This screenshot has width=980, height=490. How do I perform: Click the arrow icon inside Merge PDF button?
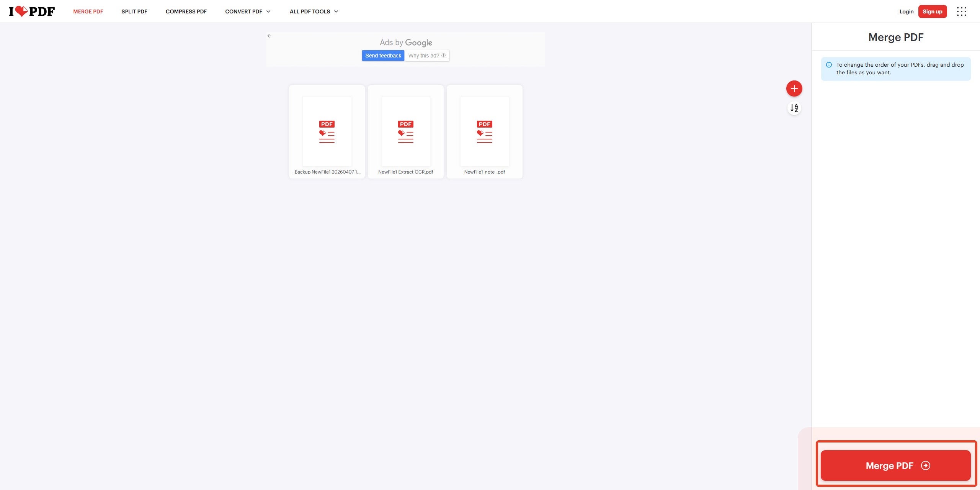[925, 465]
